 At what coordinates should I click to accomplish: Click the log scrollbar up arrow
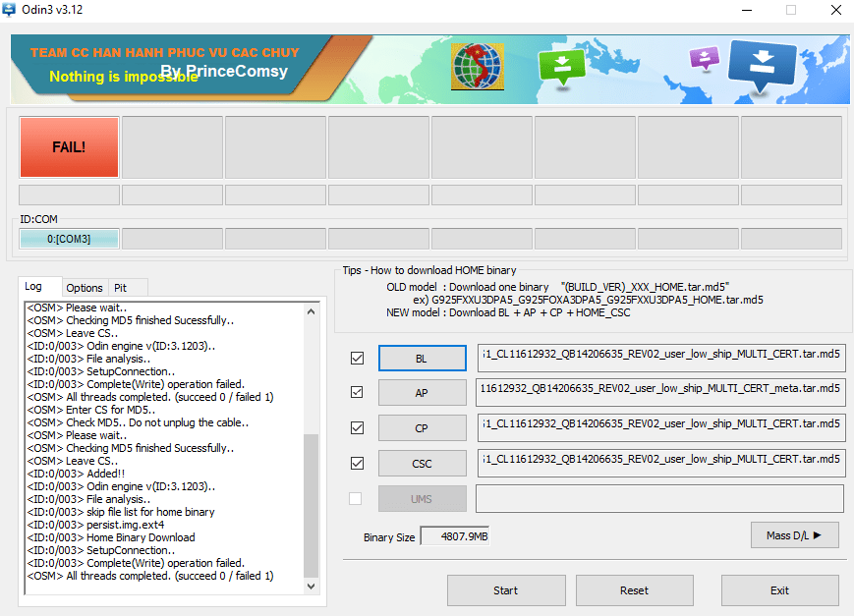point(311,311)
